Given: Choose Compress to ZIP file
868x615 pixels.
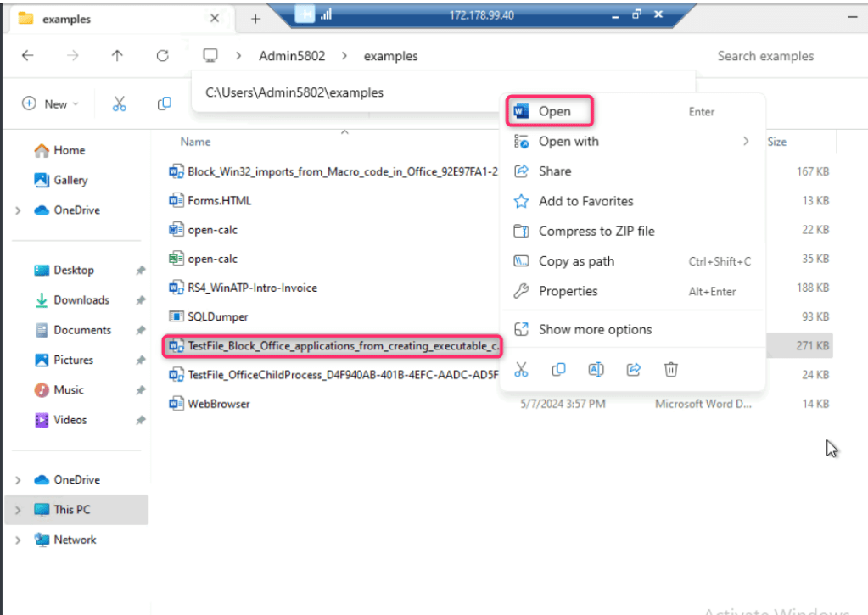Looking at the screenshot, I should point(596,231).
